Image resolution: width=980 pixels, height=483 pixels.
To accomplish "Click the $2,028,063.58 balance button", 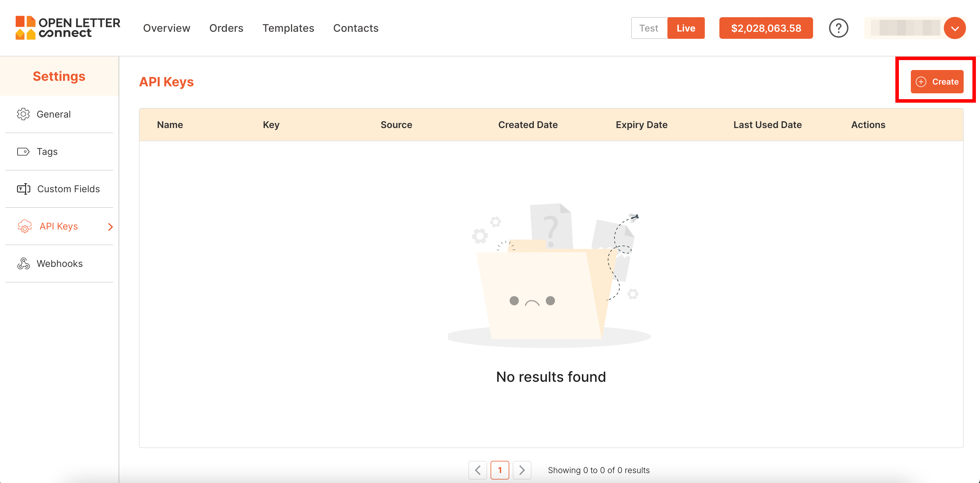I will pos(766,28).
